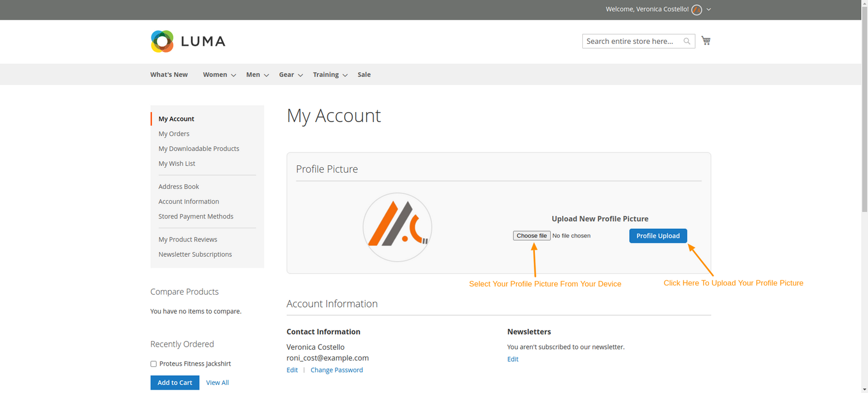Select the What's New menu item
The width and height of the screenshot is (868, 393).
(x=168, y=74)
